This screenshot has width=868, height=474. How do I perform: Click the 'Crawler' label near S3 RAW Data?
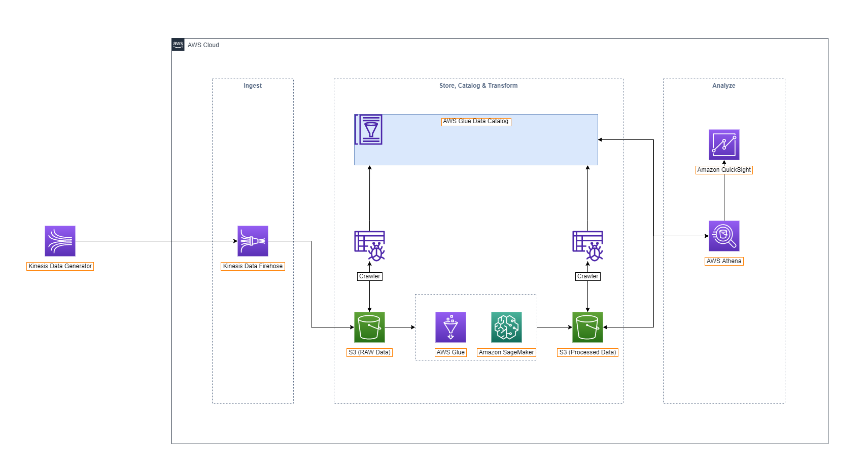click(369, 276)
